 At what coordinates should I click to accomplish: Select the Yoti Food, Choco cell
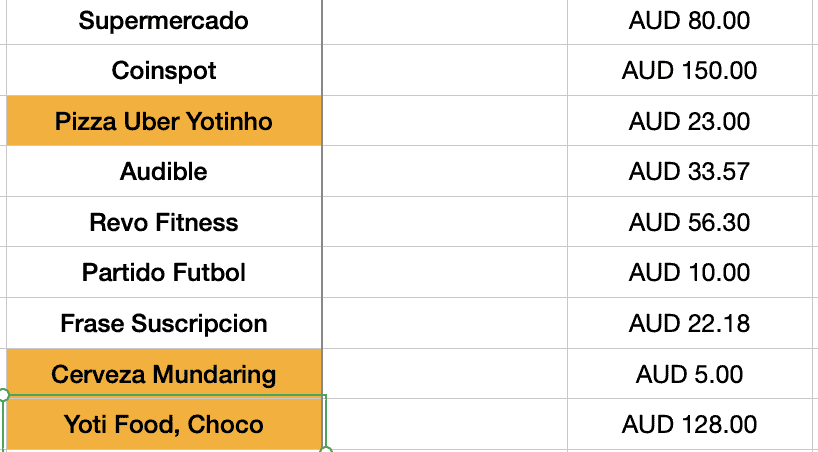coord(164,424)
